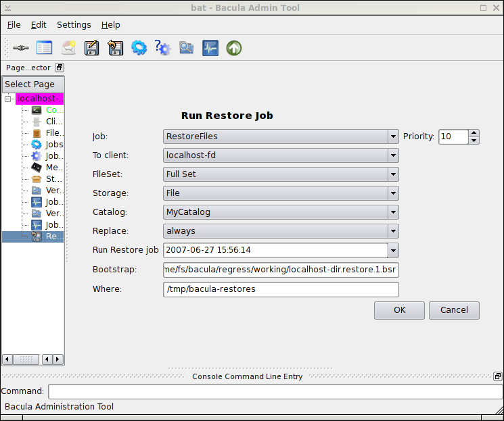Click into the Where path field

click(281, 289)
